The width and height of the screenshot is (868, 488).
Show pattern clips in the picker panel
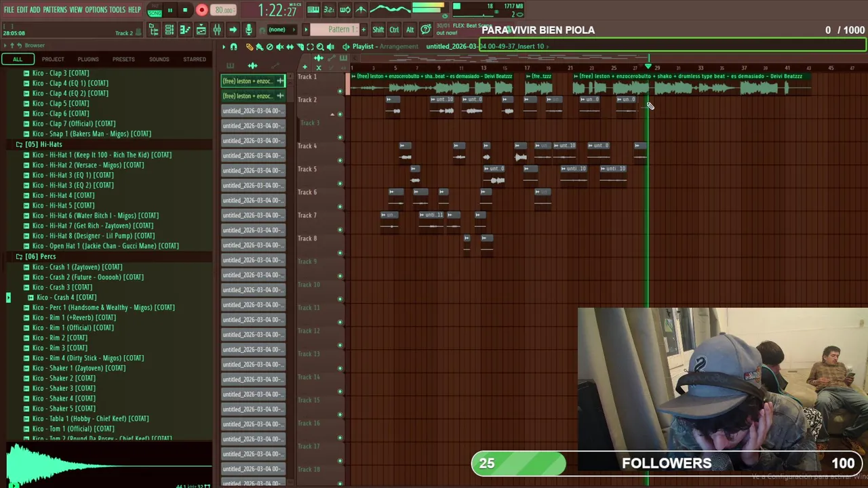click(x=230, y=66)
